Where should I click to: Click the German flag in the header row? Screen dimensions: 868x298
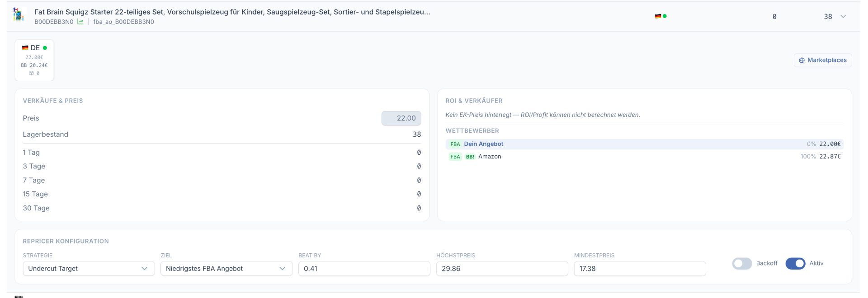[658, 16]
